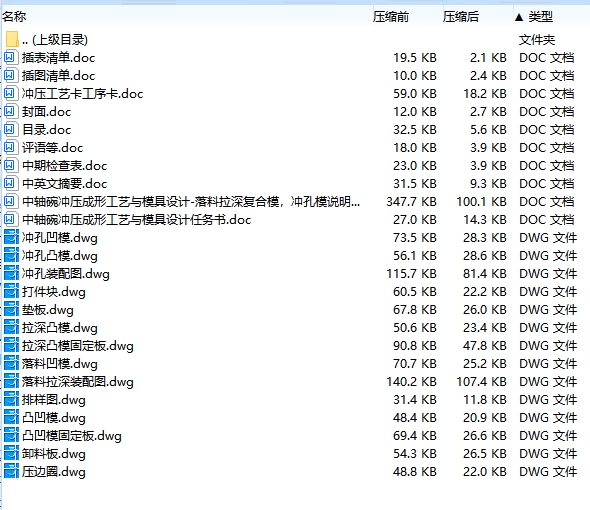This screenshot has height=510, width=590.
Task: Click the DWG icon for 拉深凸模.dwg
Action: tap(11, 328)
